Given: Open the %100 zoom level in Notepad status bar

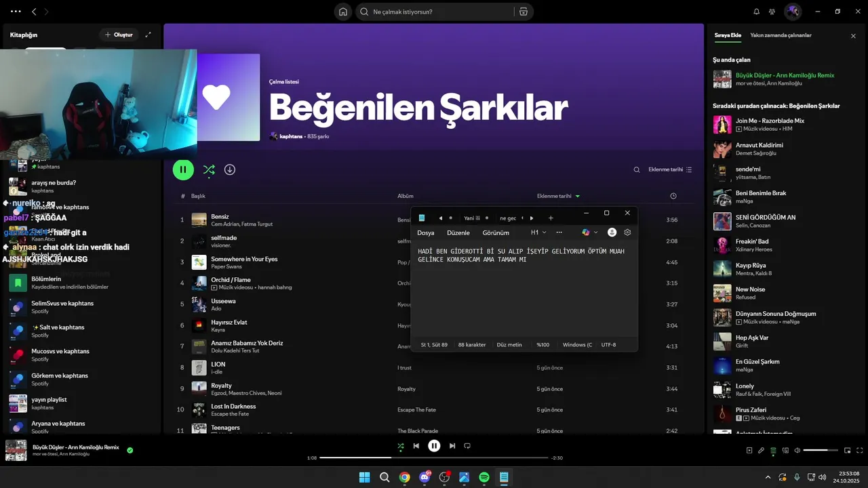Looking at the screenshot, I should (x=542, y=344).
